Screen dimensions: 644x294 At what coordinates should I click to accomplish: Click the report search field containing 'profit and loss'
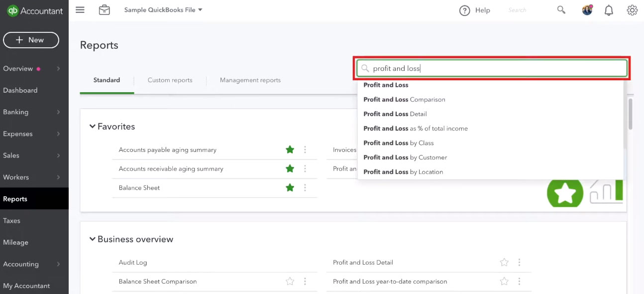point(492,68)
